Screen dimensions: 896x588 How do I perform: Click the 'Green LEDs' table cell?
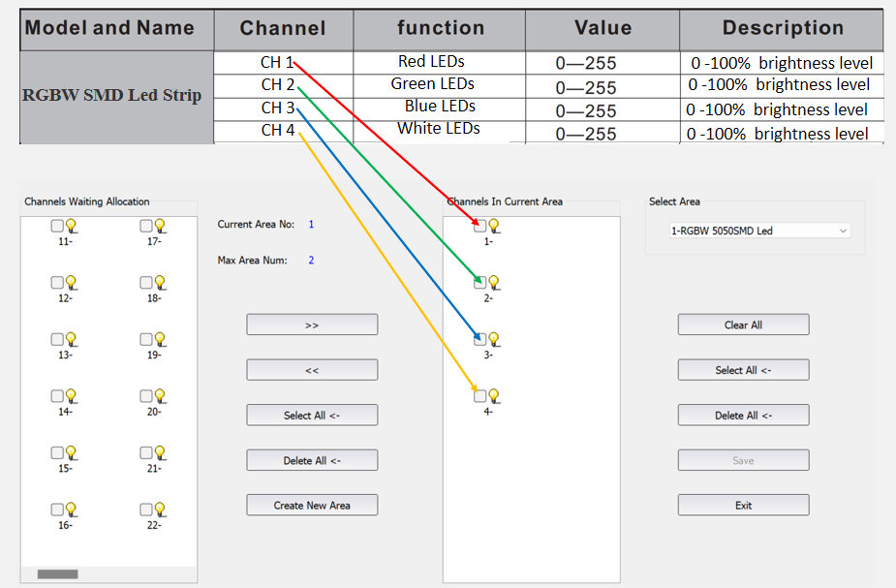coord(440,84)
